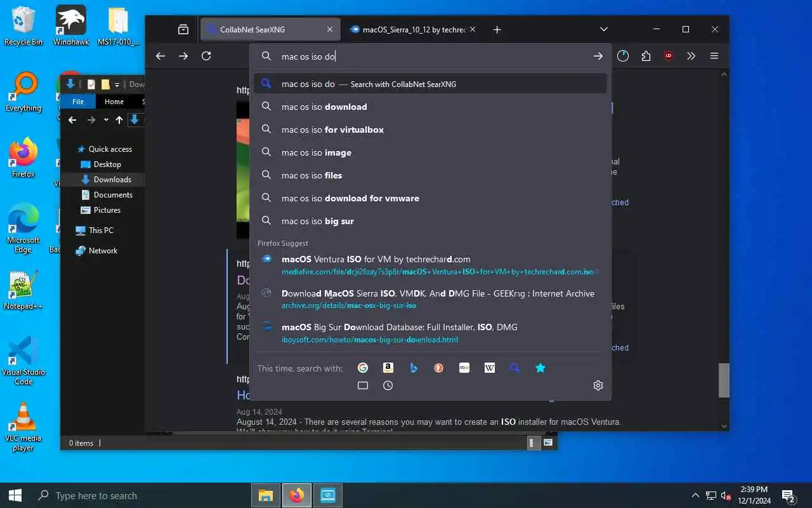
Task: Search history using the clock icon
Action: tap(388, 385)
